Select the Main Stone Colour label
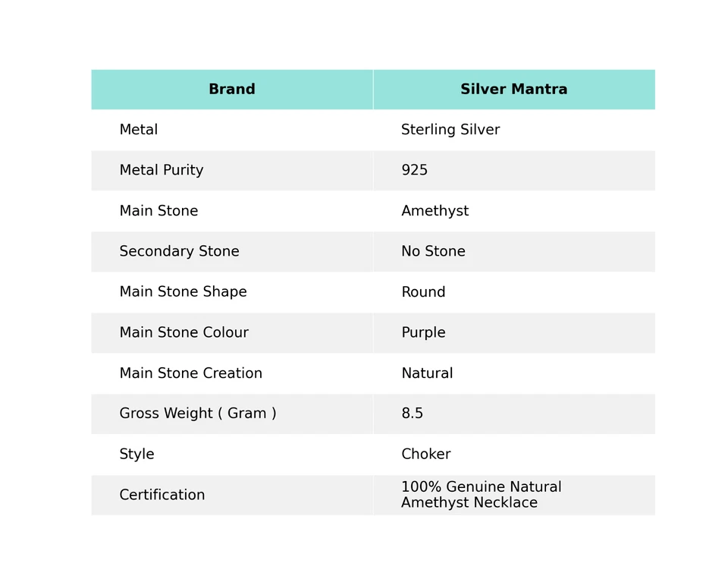The image size is (728, 579). [x=184, y=333]
